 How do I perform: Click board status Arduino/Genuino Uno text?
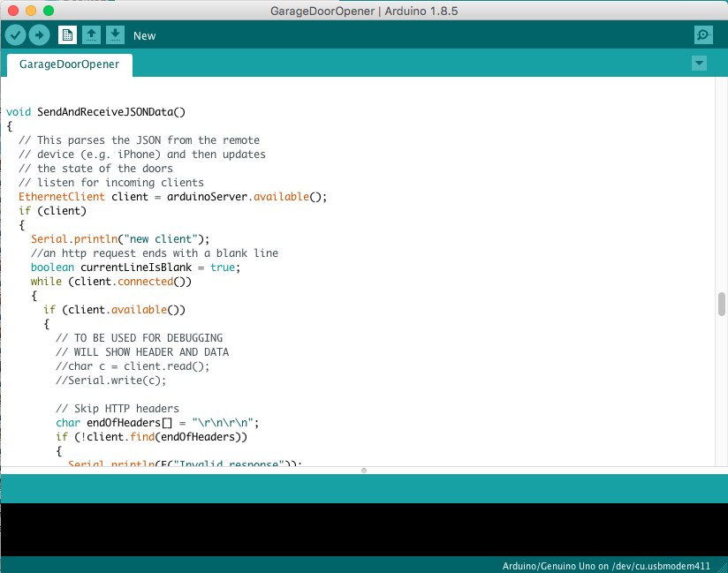click(606, 566)
